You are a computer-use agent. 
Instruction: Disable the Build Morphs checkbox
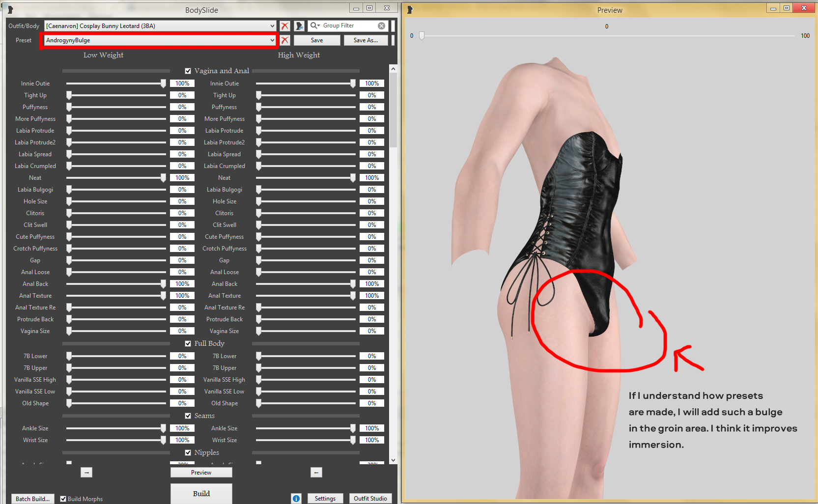tap(63, 499)
